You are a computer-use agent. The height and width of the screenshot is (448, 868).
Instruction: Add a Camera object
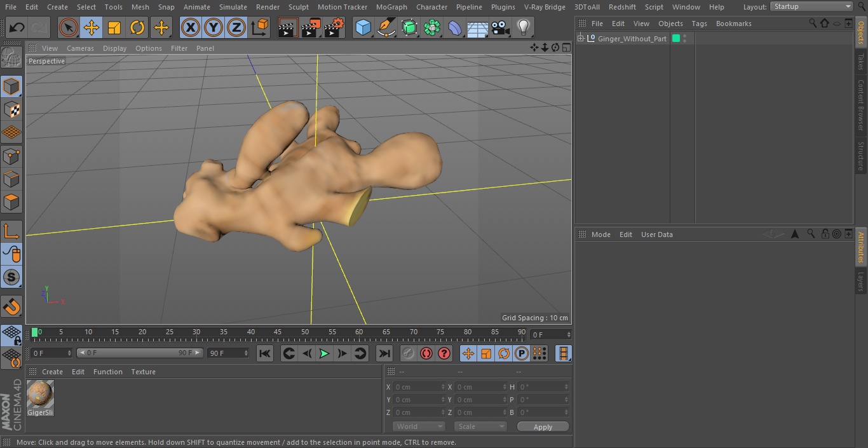[501, 27]
